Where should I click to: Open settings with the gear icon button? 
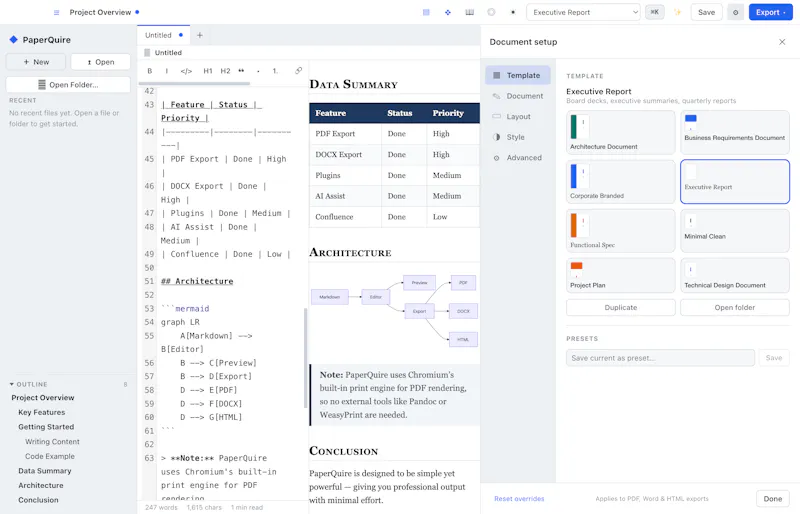735,12
